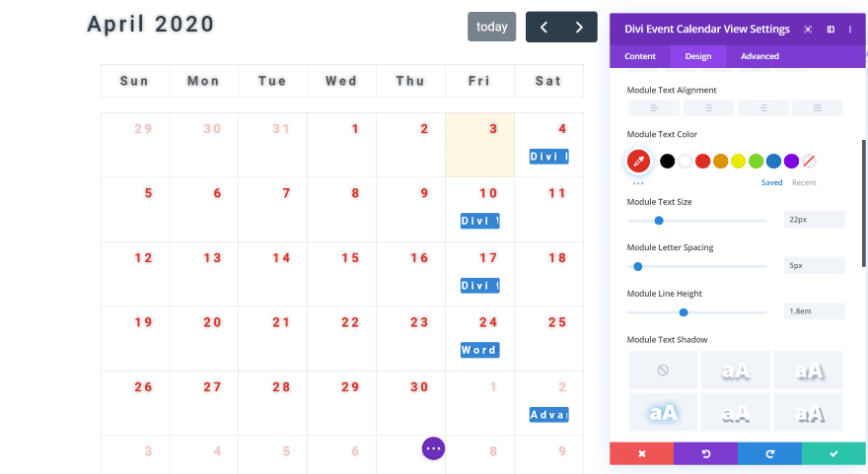This screenshot has width=868, height=474.
Task: Select the white color swatch
Action: click(x=686, y=161)
